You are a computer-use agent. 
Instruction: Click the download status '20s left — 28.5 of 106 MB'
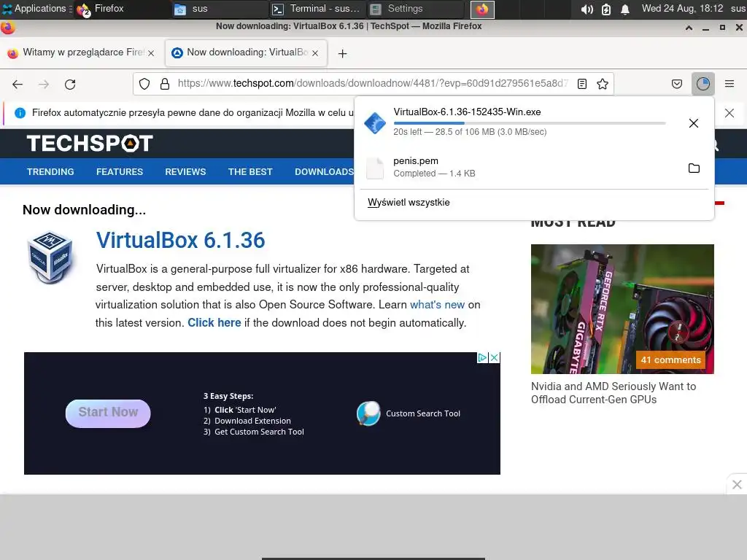point(471,132)
